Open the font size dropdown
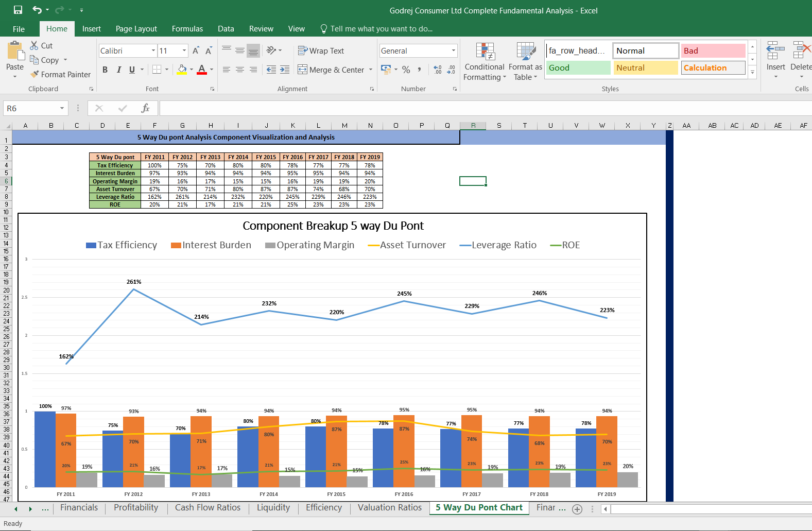 click(184, 50)
